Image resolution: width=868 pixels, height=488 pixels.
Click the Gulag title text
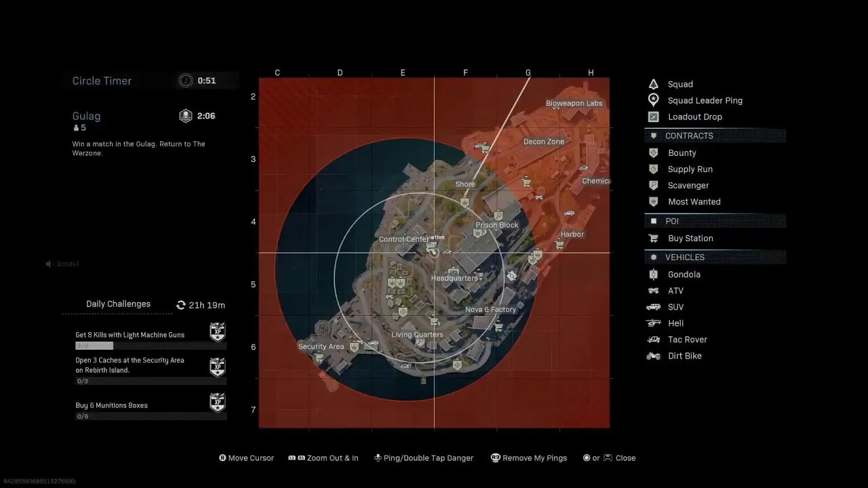86,116
